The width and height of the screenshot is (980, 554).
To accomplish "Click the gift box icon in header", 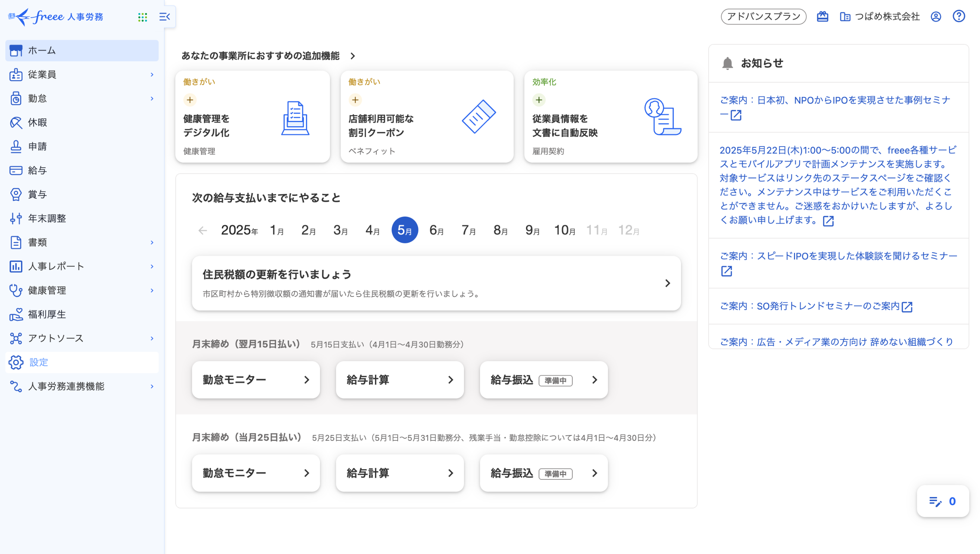I will tap(822, 16).
